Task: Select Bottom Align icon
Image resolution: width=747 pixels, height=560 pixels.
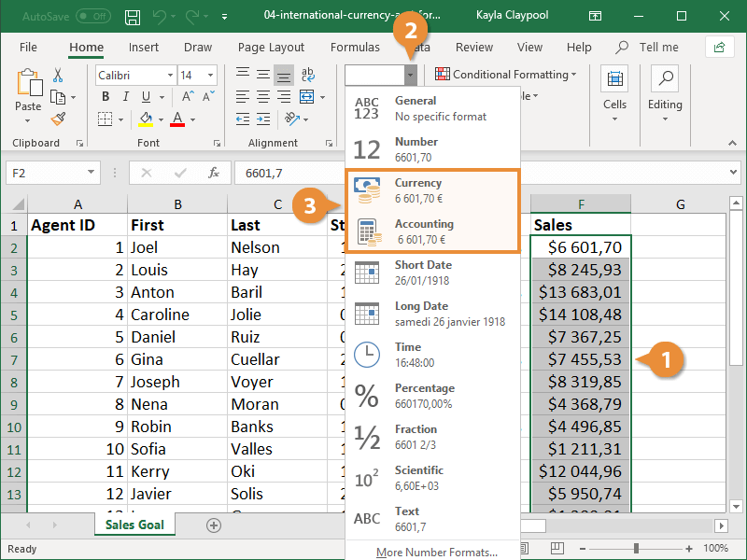Action: (x=284, y=76)
